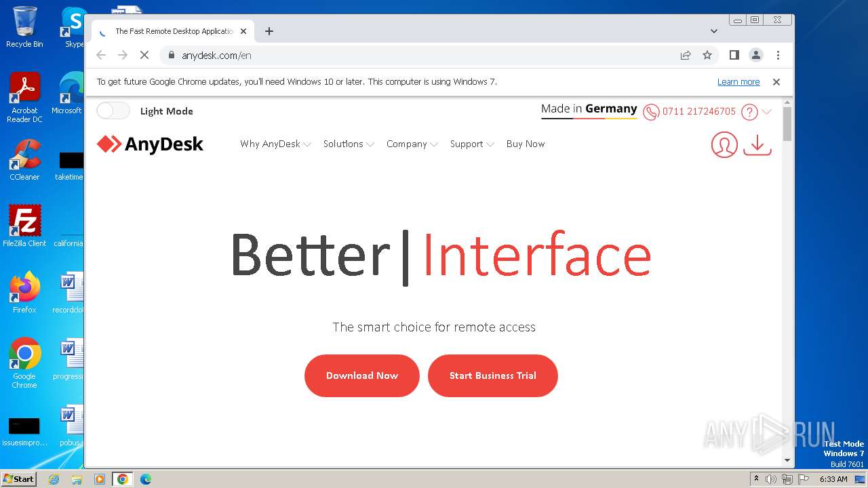Open the volume speaker tray icon
Viewport: 868px width, 488px height.
click(x=771, y=479)
